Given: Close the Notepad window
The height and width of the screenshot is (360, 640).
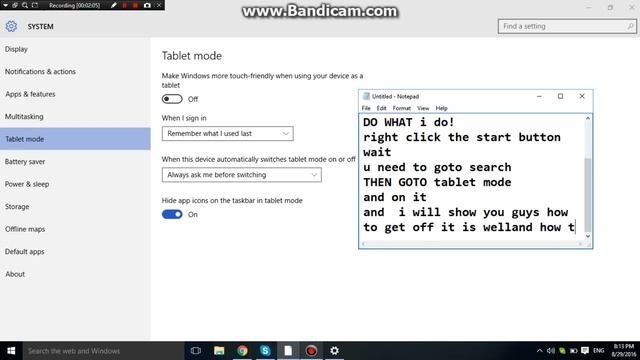Looking at the screenshot, I should pos(582,96).
